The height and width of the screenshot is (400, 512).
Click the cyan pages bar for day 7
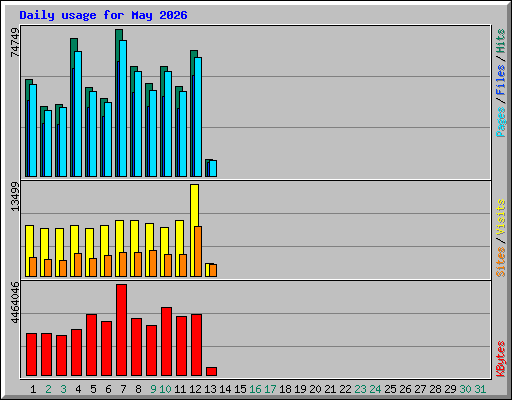tap(123, 108)
